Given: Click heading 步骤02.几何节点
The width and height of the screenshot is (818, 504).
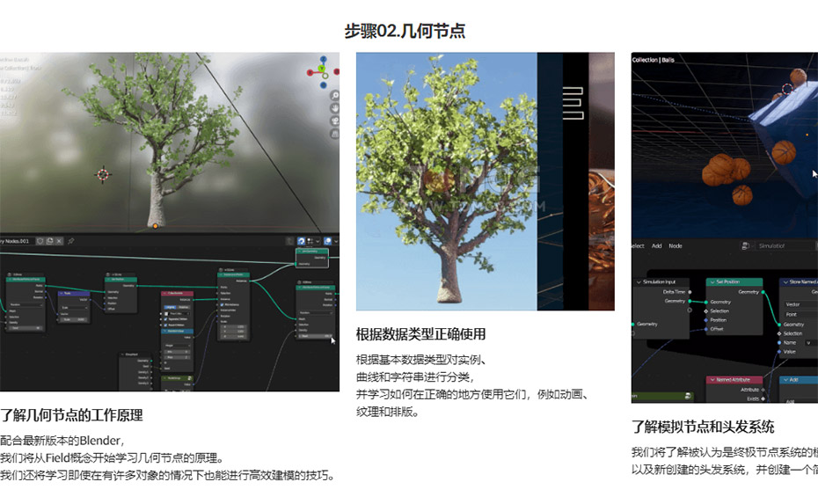Looking at the screenshot, I should (x=405, y=31).
